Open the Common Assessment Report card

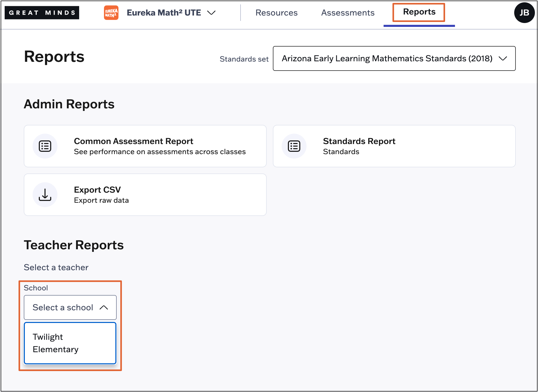point(145,146)
